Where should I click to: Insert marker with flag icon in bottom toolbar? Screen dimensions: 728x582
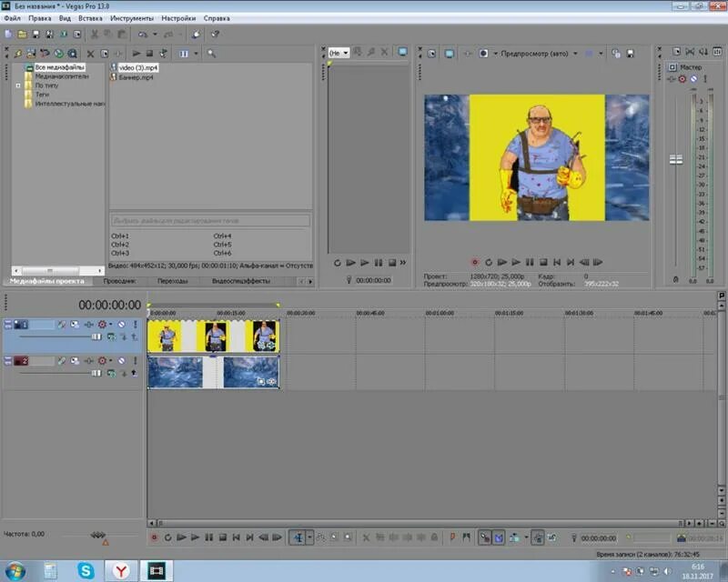tap(452, 538)
